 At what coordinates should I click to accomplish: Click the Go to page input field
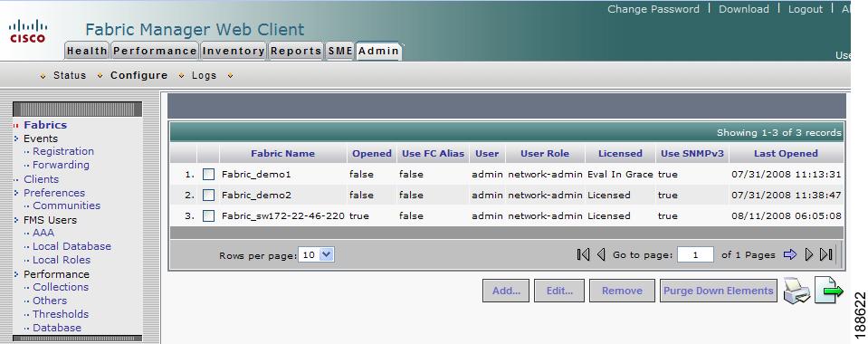tap(695, 254)
